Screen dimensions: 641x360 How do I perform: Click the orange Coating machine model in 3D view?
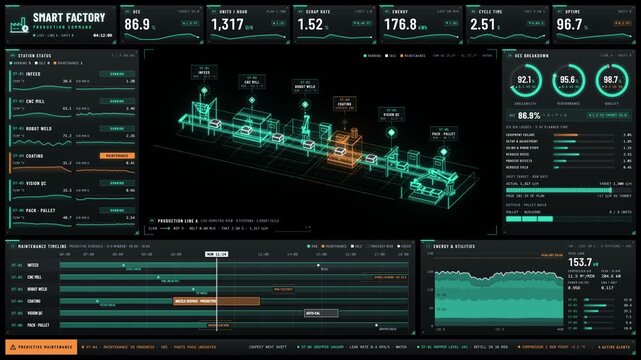point(345,149)
